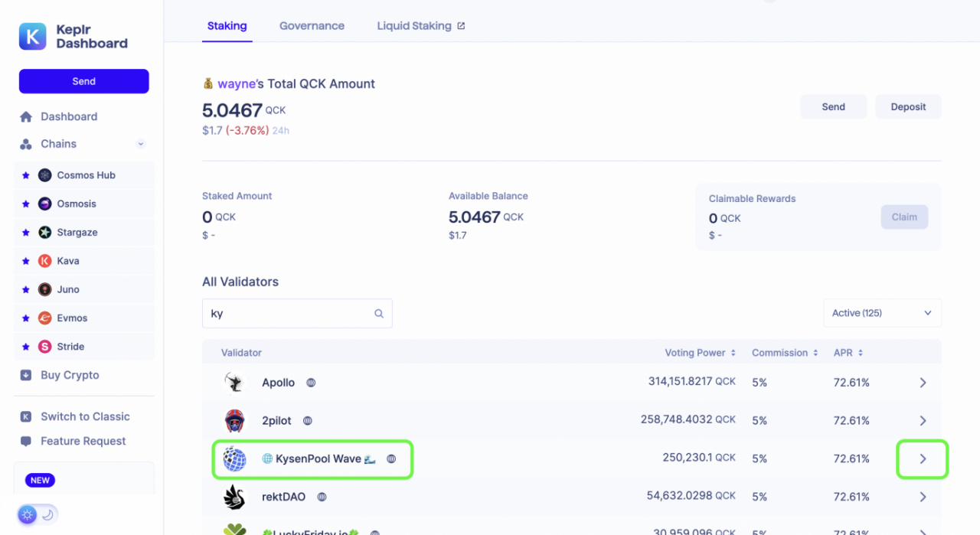The height and width of the screenshot is (535, 980).
Task: Click the Buy Crypto download icon
Action: tap(26, 375)
